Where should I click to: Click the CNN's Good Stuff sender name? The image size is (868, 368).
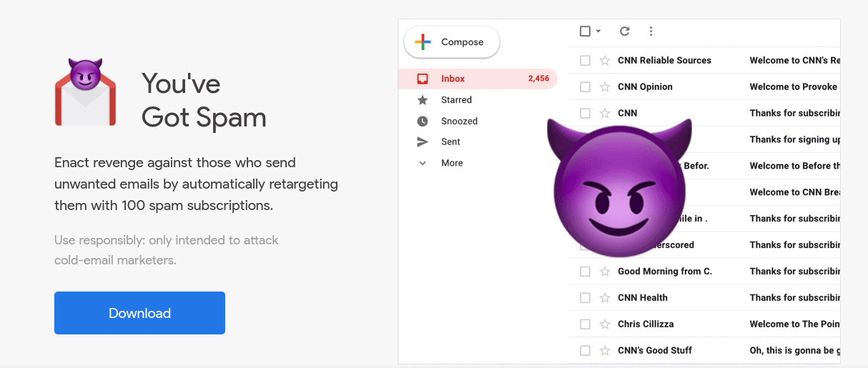pos(655,351)
